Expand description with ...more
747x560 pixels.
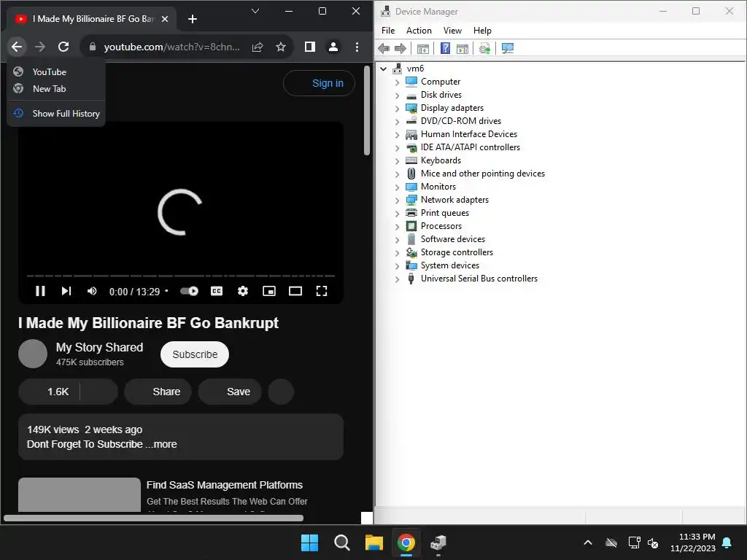pos(161,444)
